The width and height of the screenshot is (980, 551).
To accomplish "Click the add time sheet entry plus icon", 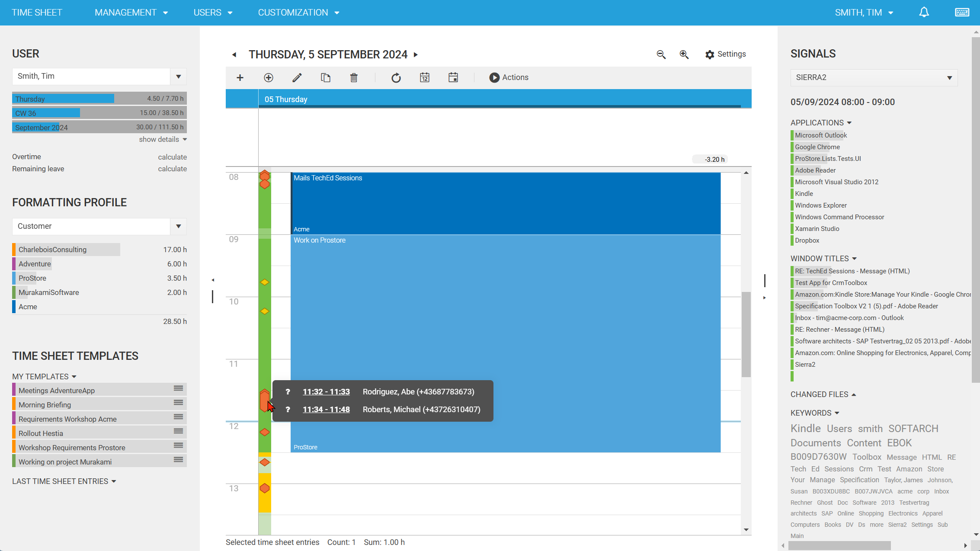I will 240,77.
